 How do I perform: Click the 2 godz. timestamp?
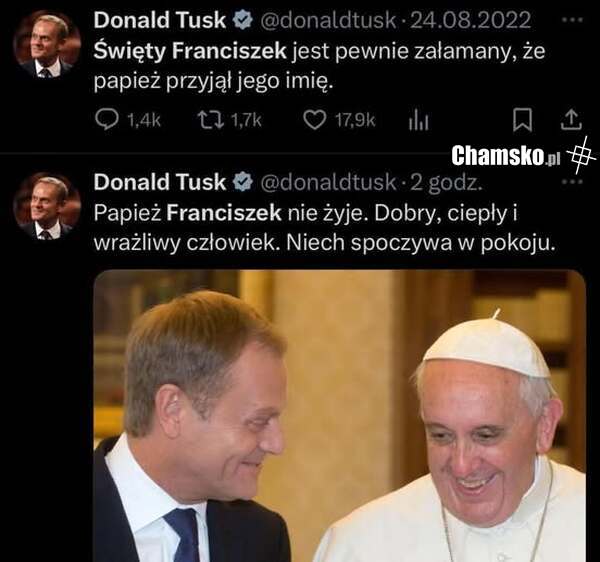coord(446,182)
